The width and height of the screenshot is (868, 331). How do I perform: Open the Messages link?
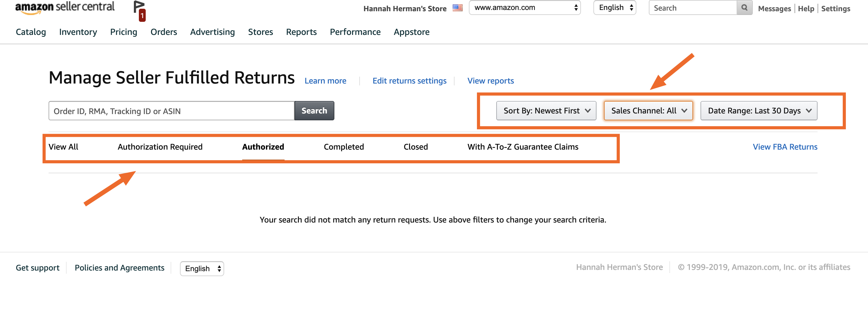tap(774, 8)
